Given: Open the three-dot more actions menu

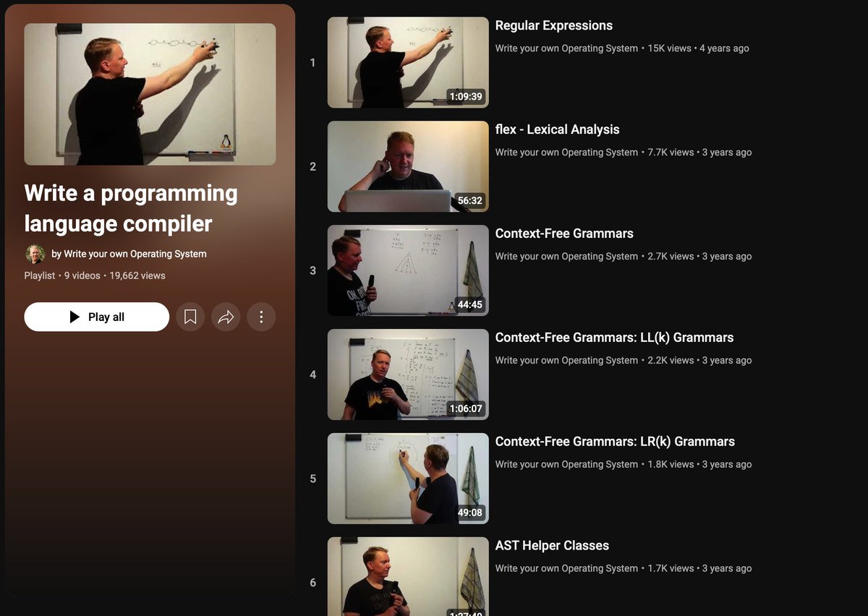Looking at the screenshot, I should (261, 317).
